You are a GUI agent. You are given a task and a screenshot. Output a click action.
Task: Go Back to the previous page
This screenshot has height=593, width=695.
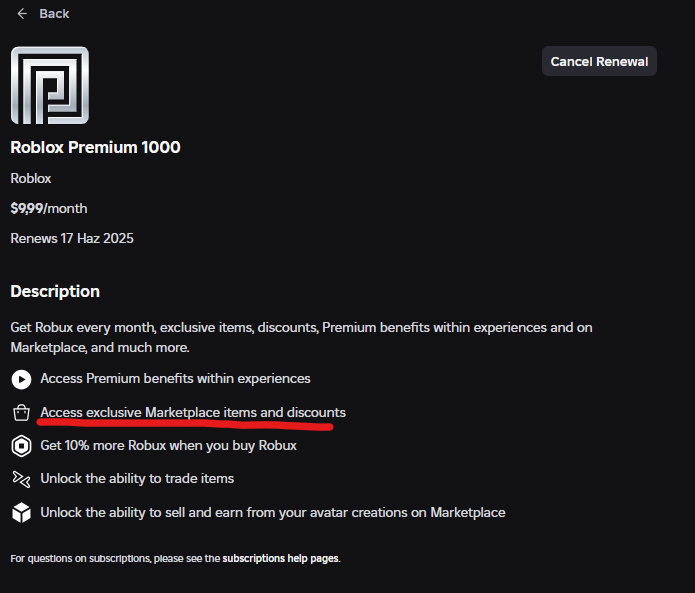point(53,14)
